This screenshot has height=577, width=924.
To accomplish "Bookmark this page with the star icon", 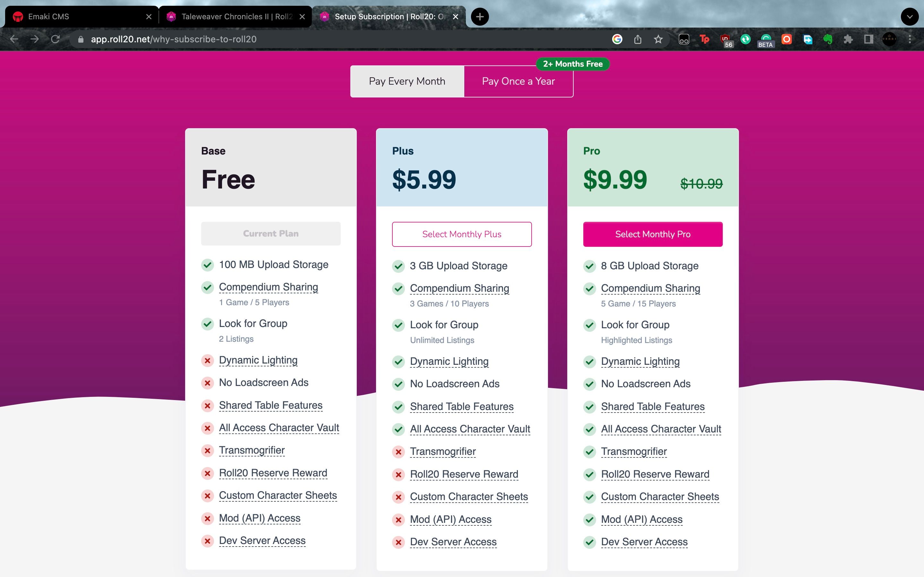I will (658, 39).
